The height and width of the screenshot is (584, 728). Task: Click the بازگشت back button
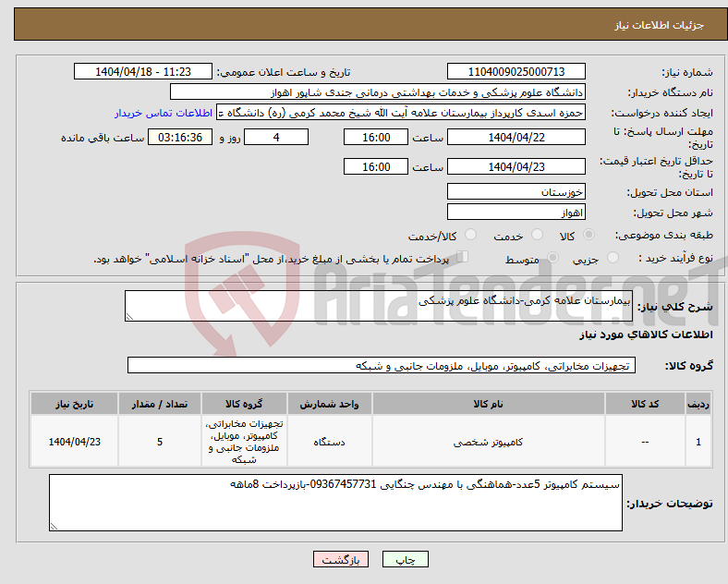(x=341, y=559)
